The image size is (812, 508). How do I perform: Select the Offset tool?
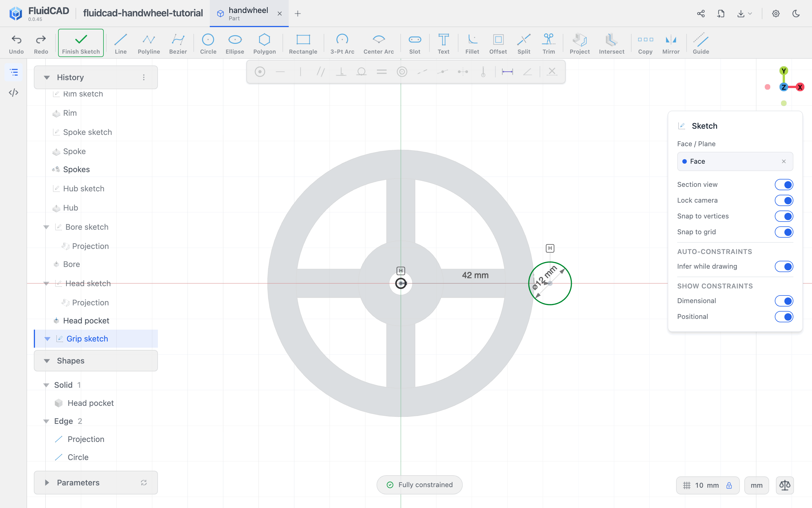coord(498,43)
